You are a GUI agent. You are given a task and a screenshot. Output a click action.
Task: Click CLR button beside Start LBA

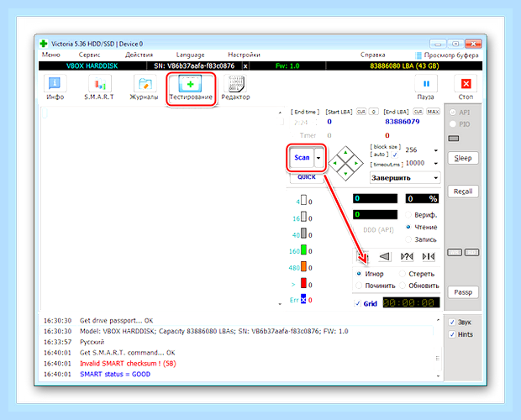361,112
